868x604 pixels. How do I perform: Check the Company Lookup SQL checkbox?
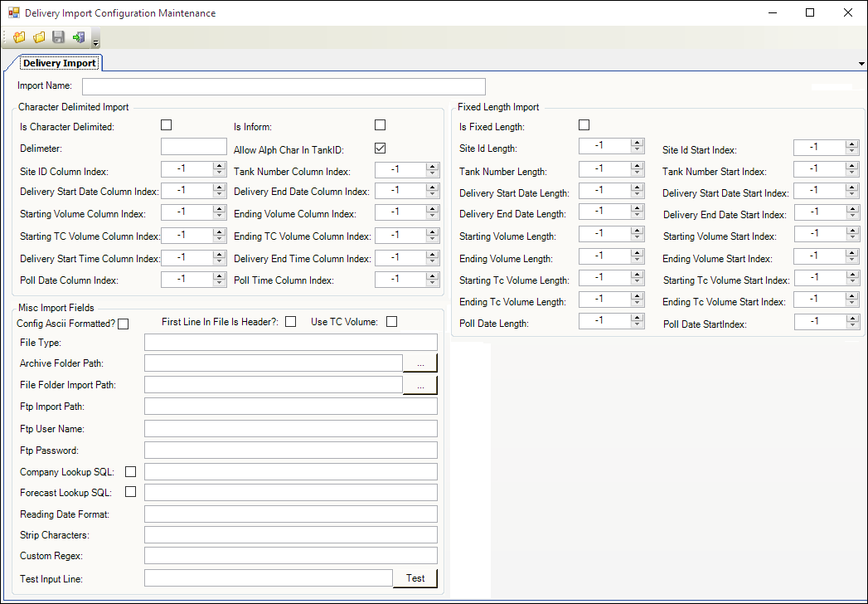pos(130,471)
